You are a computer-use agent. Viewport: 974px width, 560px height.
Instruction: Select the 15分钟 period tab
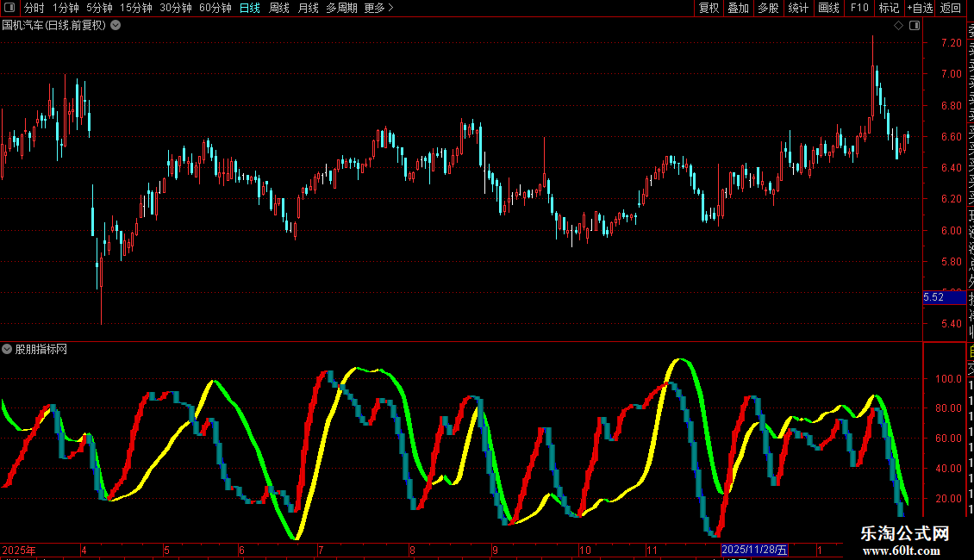coord(136,8)
